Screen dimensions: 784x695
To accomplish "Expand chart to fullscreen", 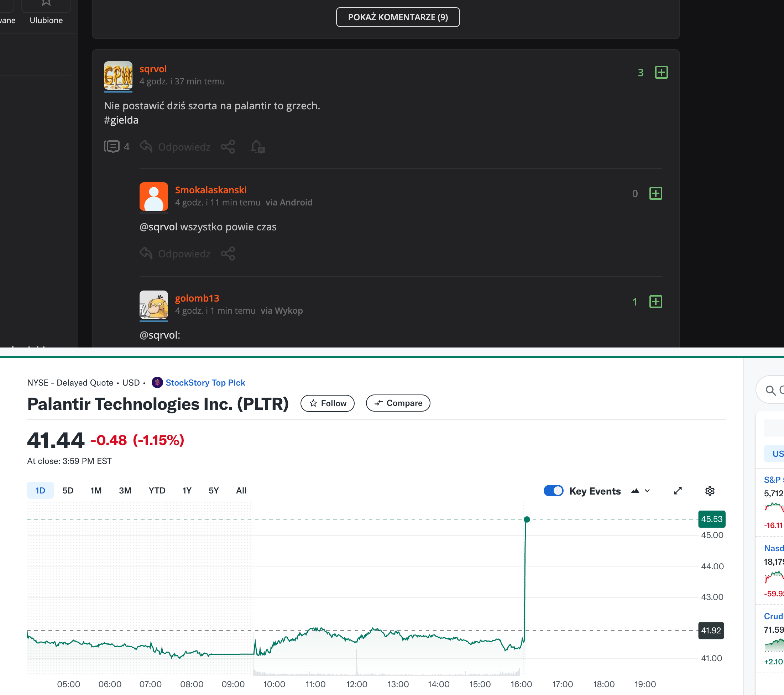I will pos(678,491).
